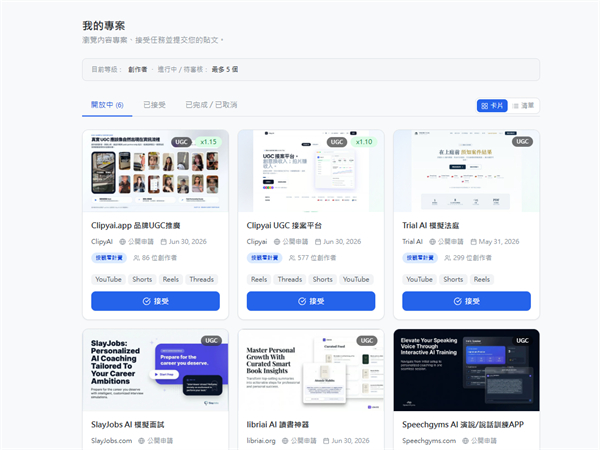Click the Reels tag on Clipyai.app card
The height and width of the screenshot is (450, 600).
click(x=171, y=279)
